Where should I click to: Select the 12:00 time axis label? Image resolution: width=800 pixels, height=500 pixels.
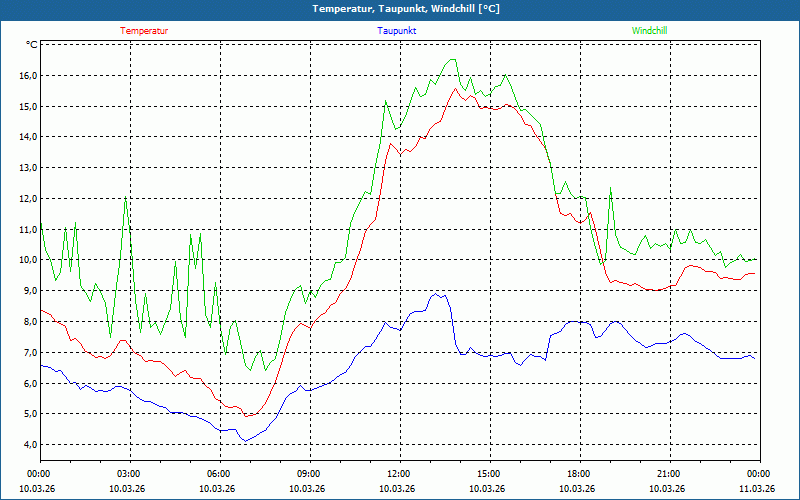tap(398, 474)
